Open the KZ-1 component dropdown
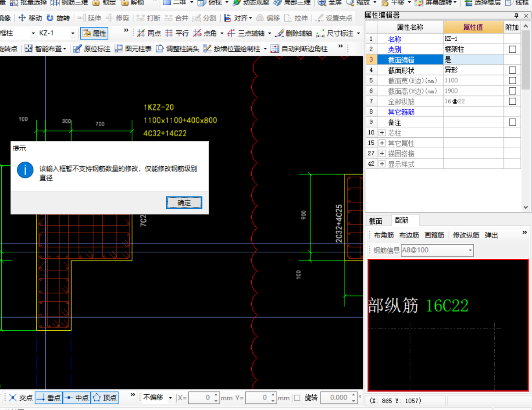Viewport: 532px width, 410px height. click(72, 33)
